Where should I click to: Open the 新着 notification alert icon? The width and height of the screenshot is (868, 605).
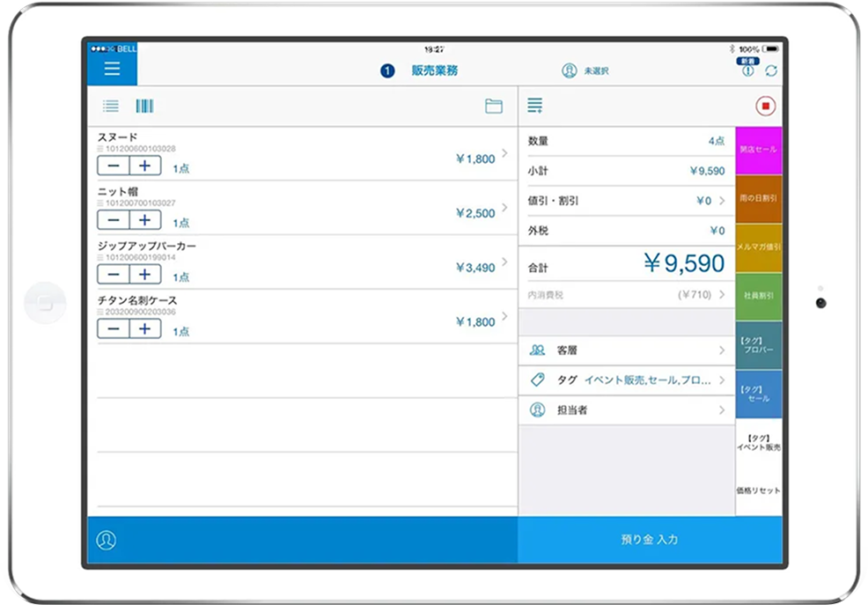[748, 70]
